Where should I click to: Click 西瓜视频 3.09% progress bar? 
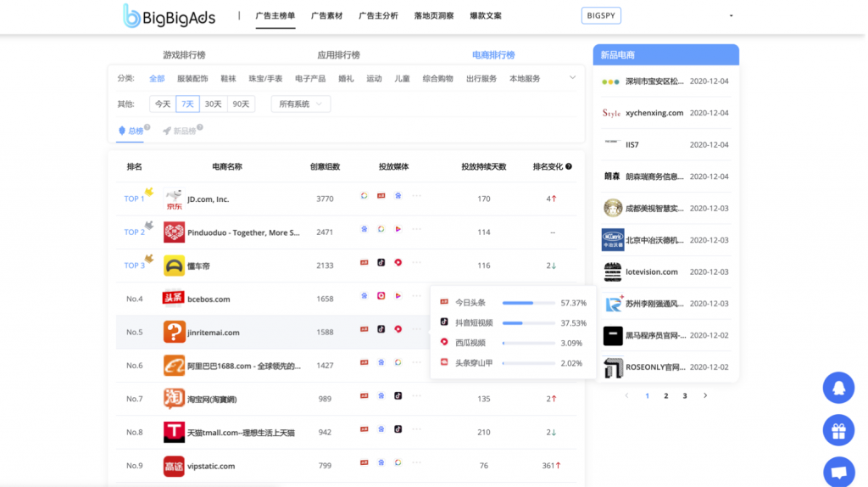tap(529, 343)
